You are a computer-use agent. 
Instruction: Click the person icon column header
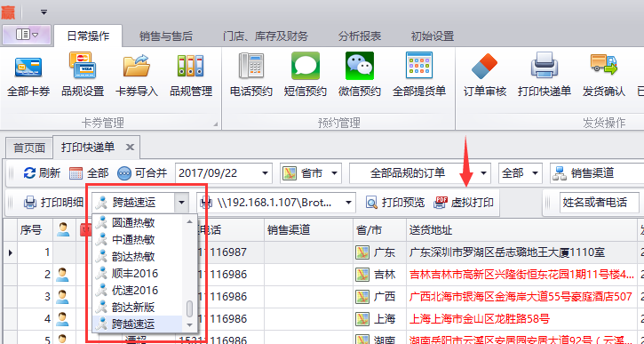[63, 229]
